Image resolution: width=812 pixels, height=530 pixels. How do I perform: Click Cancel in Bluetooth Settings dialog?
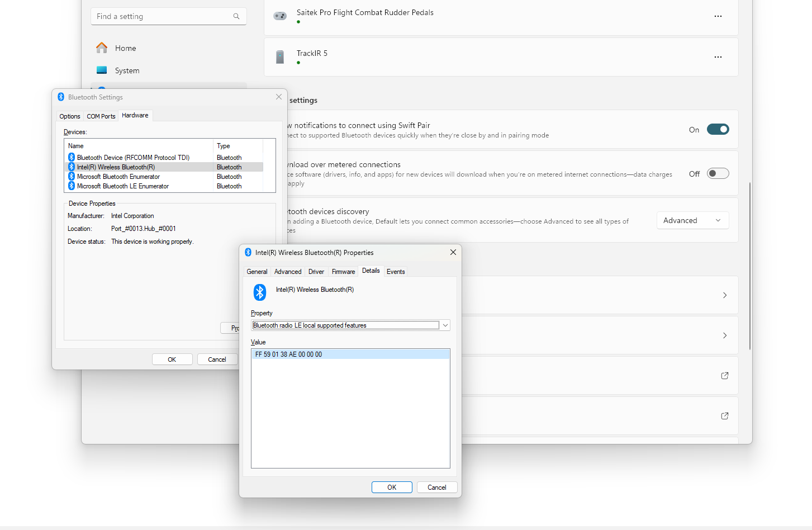coord(217,359)
